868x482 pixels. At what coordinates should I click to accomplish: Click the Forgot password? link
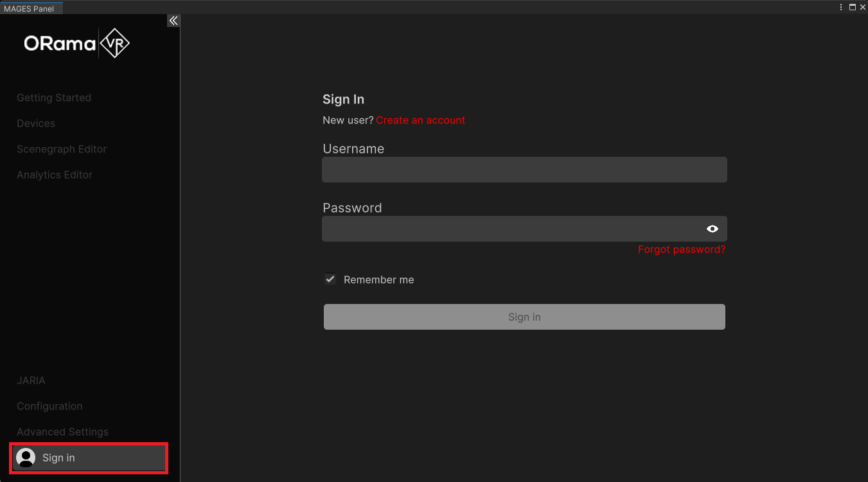(x=681, y=249)
